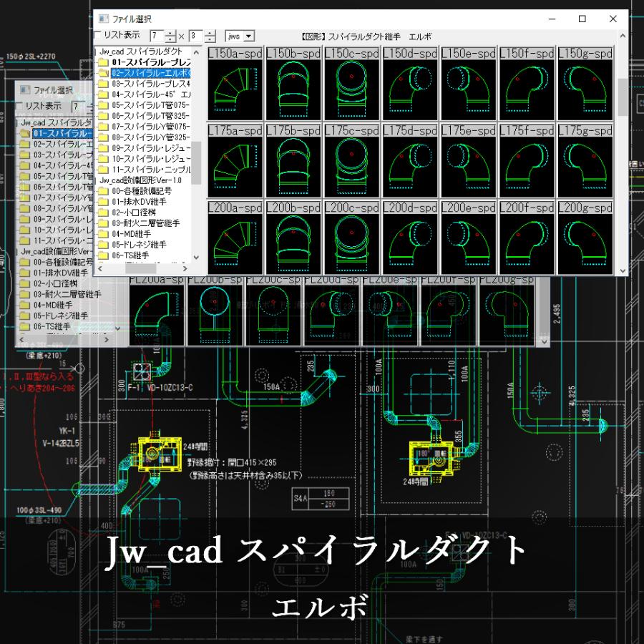The width and height of the screenshot is (644, 644).
Task: Click the ファイル選択 dialog title bar icon
Action: (104, 18)
